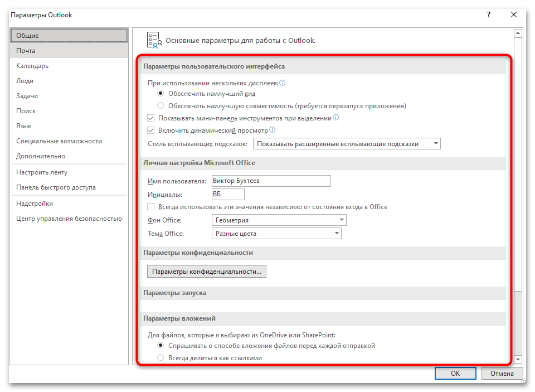Click info icon beside mini-toolbar option
The image size is (535, 392).
pos(336,118)
